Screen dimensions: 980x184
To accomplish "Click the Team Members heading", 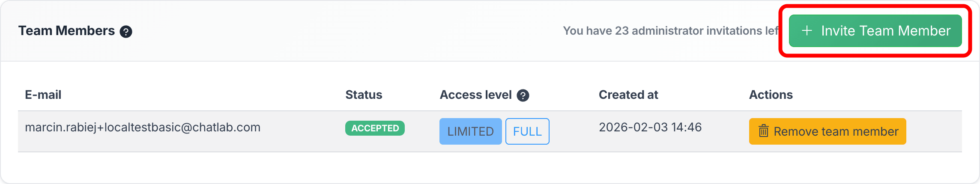I will (x=66, y=31).
